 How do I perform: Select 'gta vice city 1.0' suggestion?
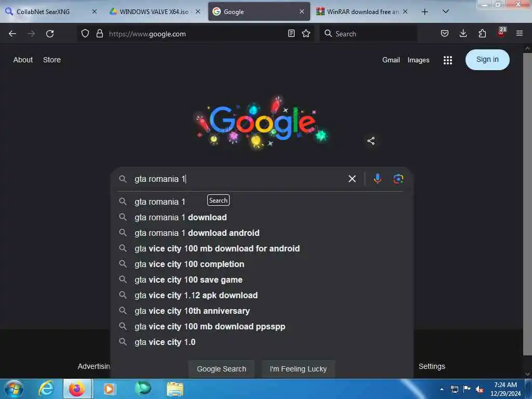pos(261,342)
